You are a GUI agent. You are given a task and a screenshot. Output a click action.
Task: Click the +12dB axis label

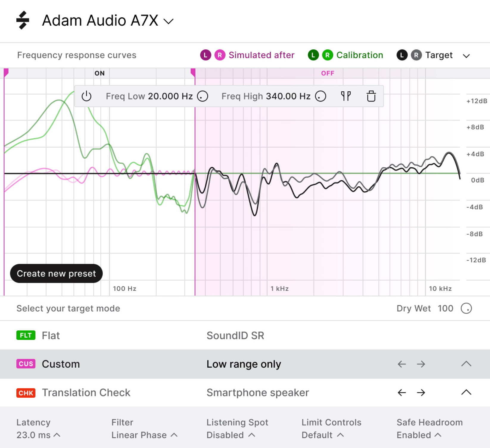477,101
